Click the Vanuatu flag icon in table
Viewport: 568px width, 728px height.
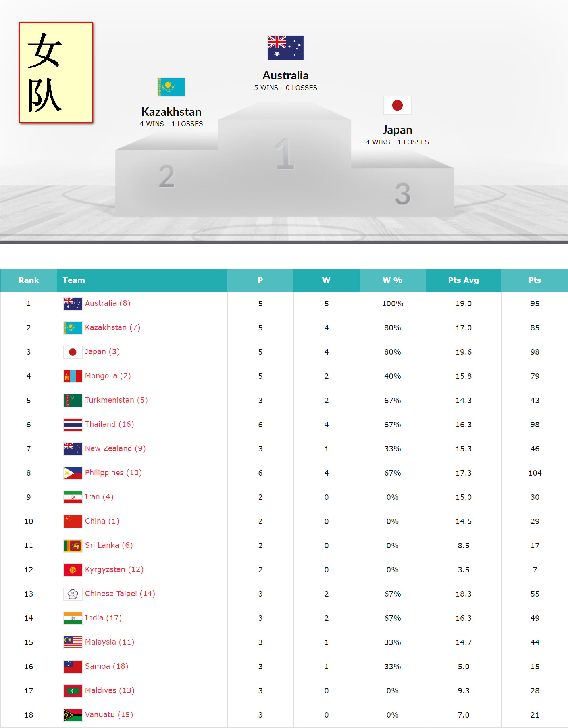point(73,715)
